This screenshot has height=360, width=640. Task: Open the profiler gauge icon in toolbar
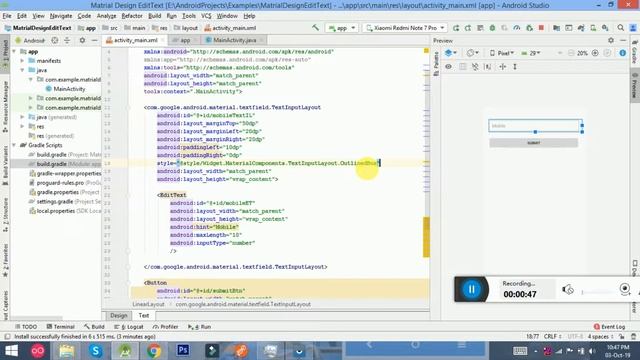[517, 28]
